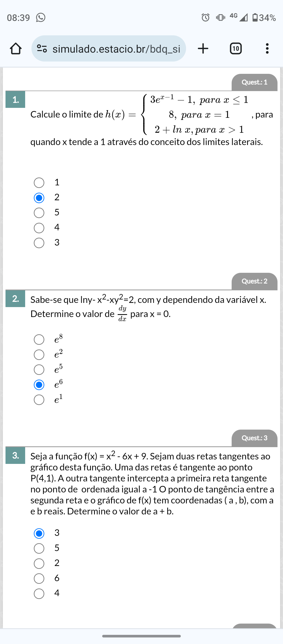Tap the question number 2 badge
283x644 pixels.
point(15,299)
